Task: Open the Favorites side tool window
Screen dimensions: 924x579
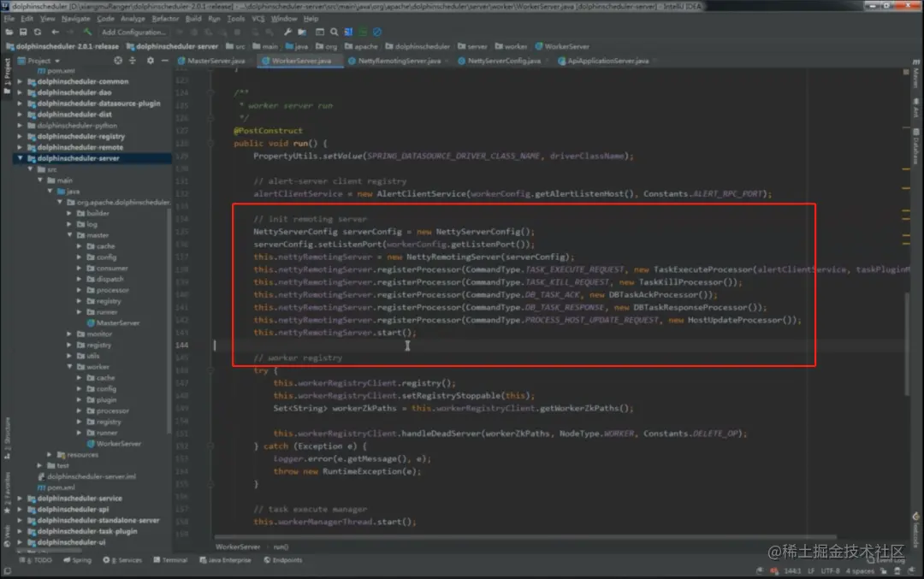Action: click(7, 493)
